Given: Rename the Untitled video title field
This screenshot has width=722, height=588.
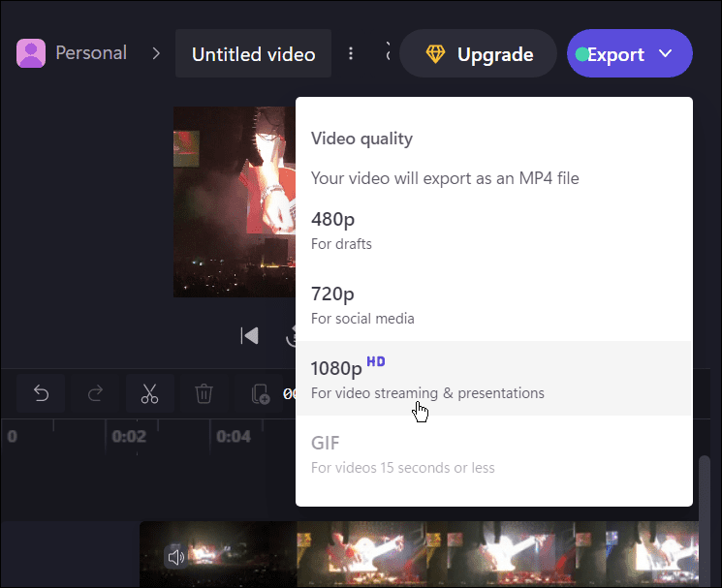Looking at the screenshot, I should coord(253,54).
